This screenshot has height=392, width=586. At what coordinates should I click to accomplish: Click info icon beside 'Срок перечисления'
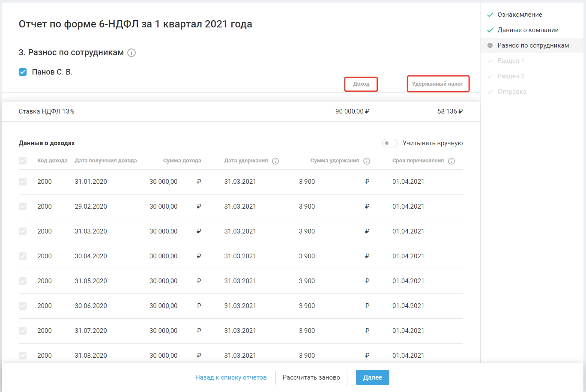451,161
